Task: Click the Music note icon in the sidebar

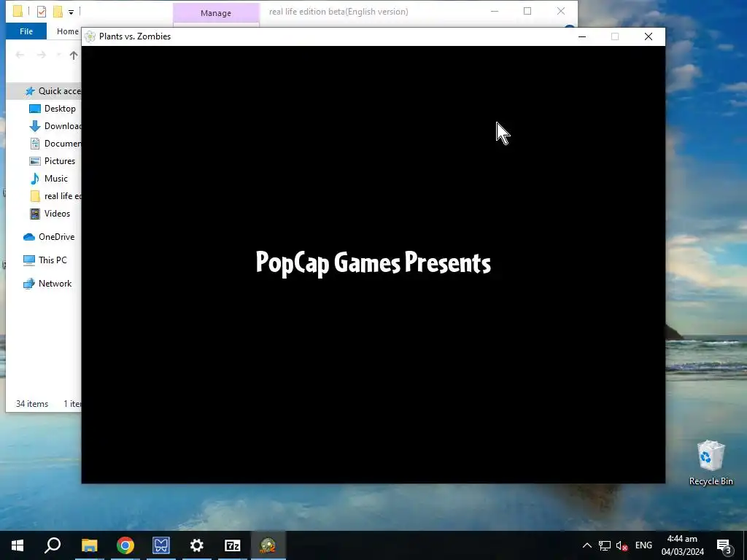Action: (35, 179)
